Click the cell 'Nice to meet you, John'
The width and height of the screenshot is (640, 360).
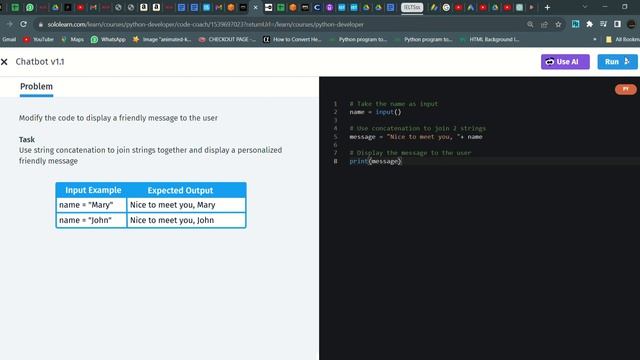(186, 220)
